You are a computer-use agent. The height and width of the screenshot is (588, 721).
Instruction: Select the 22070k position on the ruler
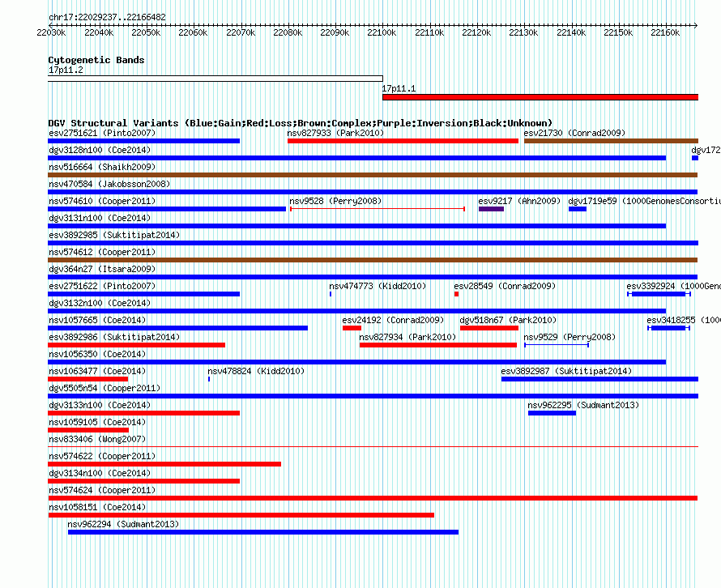coord(241,32)
